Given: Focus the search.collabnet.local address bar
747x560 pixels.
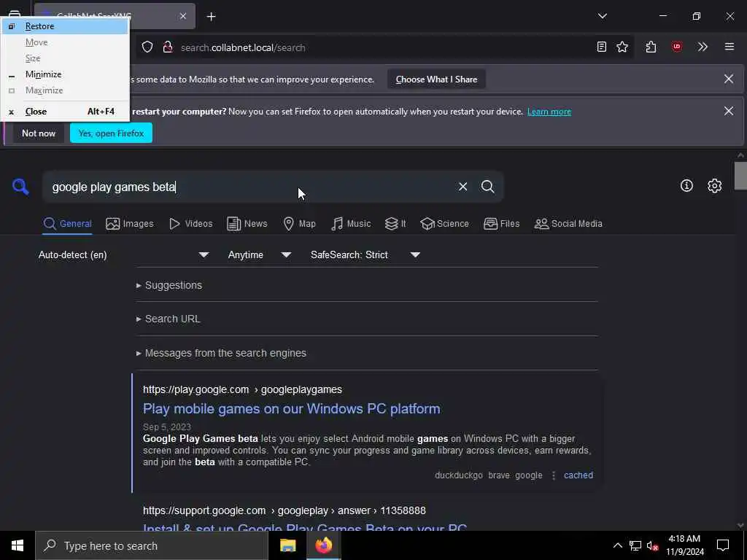Looking at the screenshot, I should [381, 47].
